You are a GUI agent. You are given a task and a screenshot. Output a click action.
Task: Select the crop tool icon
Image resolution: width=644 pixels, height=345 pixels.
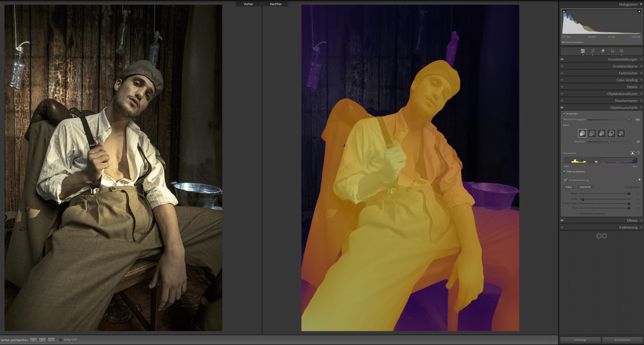coord(593,51)
